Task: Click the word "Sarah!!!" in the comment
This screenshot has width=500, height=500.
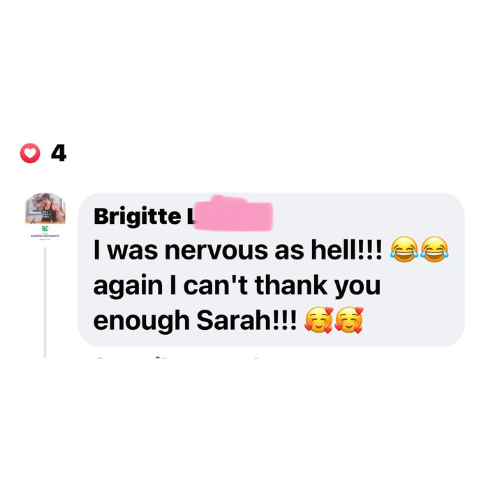Action: (x=246, y=320)
